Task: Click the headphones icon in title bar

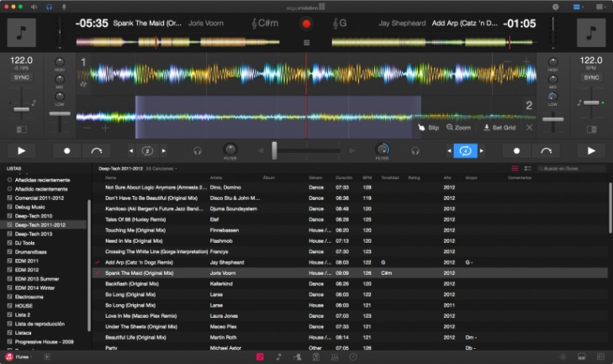Action: [x=49, y=7]
